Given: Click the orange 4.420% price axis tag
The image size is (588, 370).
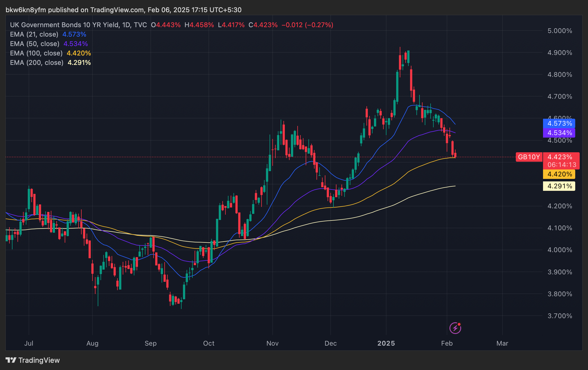Looking at the screenshot, I should pyautogui.click(x=559, y=174).
